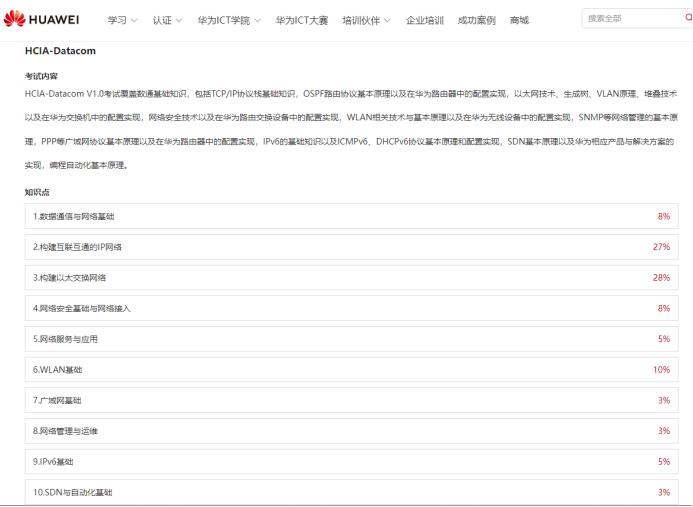The image size is (693, 507).
Task: Open 成功案例 page
Action: coord(476,20)
